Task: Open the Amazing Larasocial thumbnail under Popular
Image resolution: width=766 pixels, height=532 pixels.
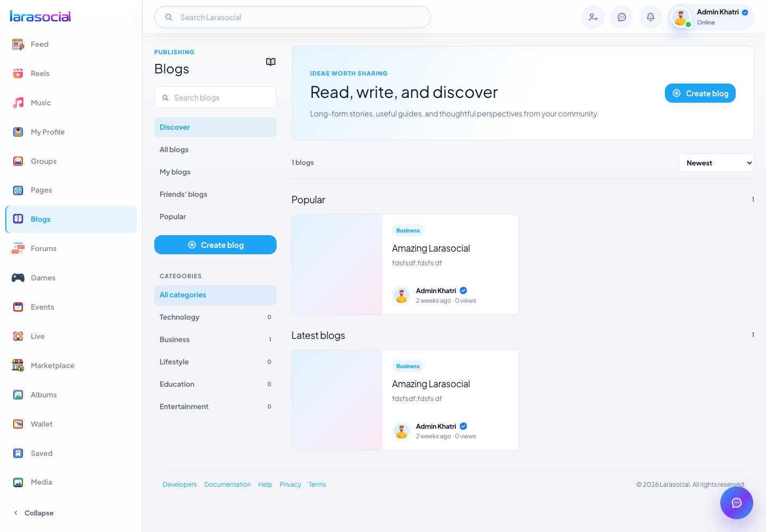Action: [x=337, y=264]
